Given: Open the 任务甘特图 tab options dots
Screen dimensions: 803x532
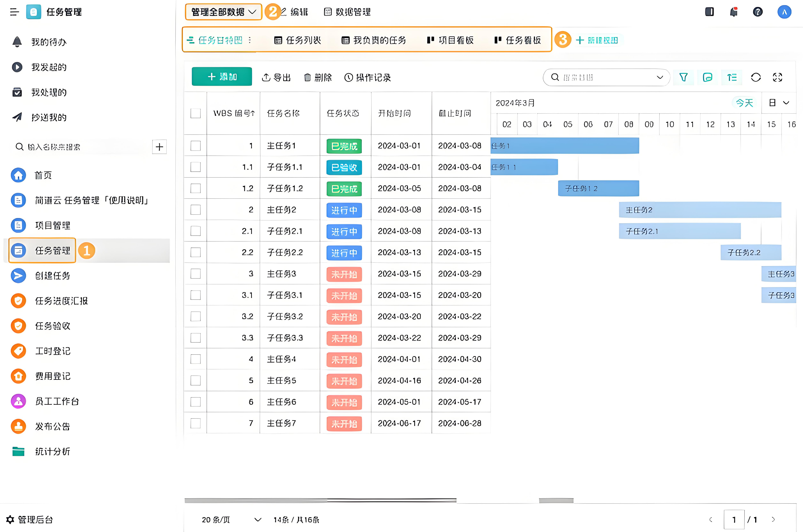Looking at the screenshot, I should [250, 40].
